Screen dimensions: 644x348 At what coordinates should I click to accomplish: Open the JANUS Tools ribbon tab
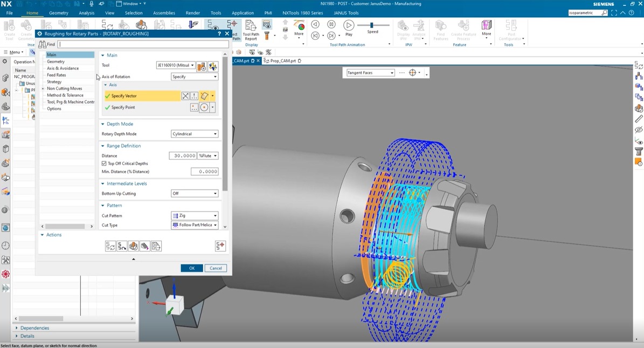[x=346, y=13]
